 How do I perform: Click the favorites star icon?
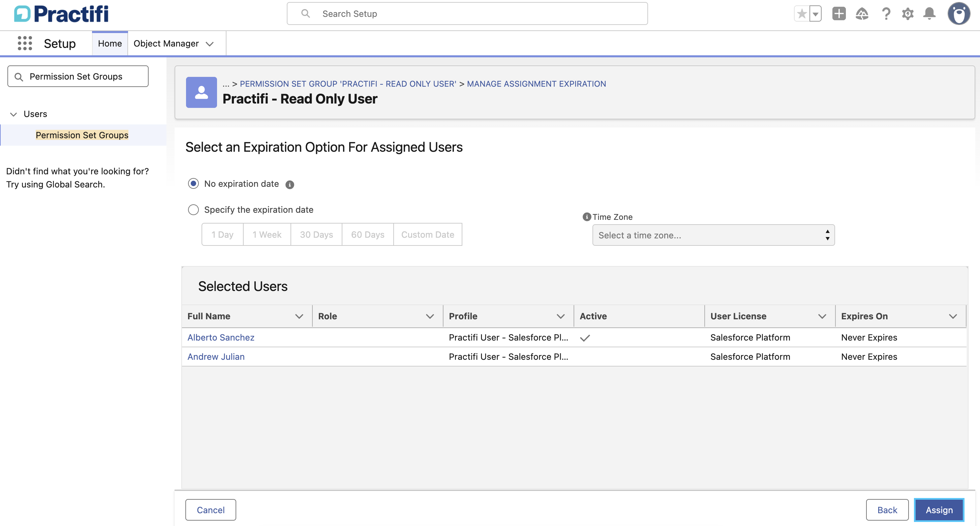pos(802,14)
